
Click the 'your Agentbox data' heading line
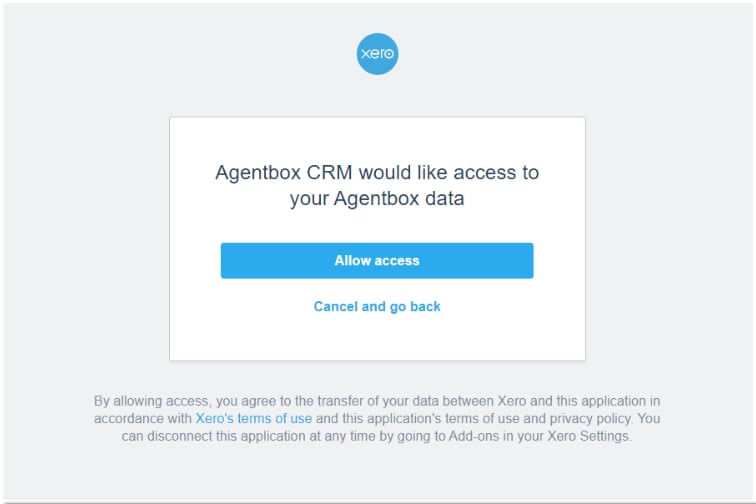[x=377, y=198]
